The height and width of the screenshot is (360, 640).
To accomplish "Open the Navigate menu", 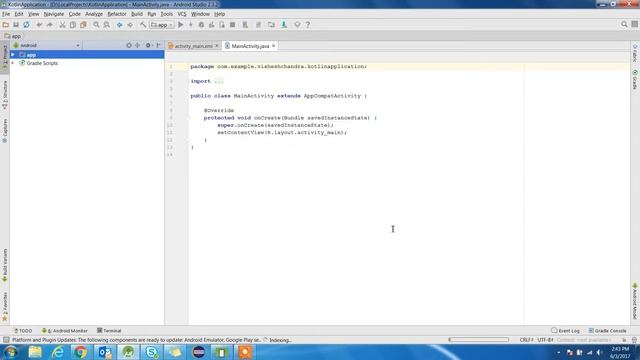I will point(54,14).
